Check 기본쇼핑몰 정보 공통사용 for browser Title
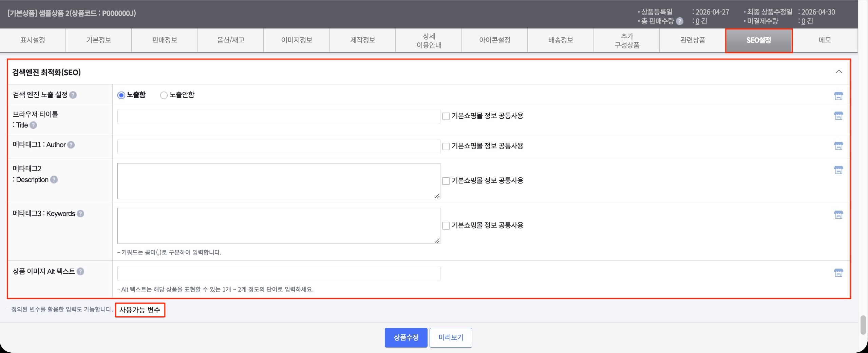Viewport: 868px width, 353px height. [446, 116]
